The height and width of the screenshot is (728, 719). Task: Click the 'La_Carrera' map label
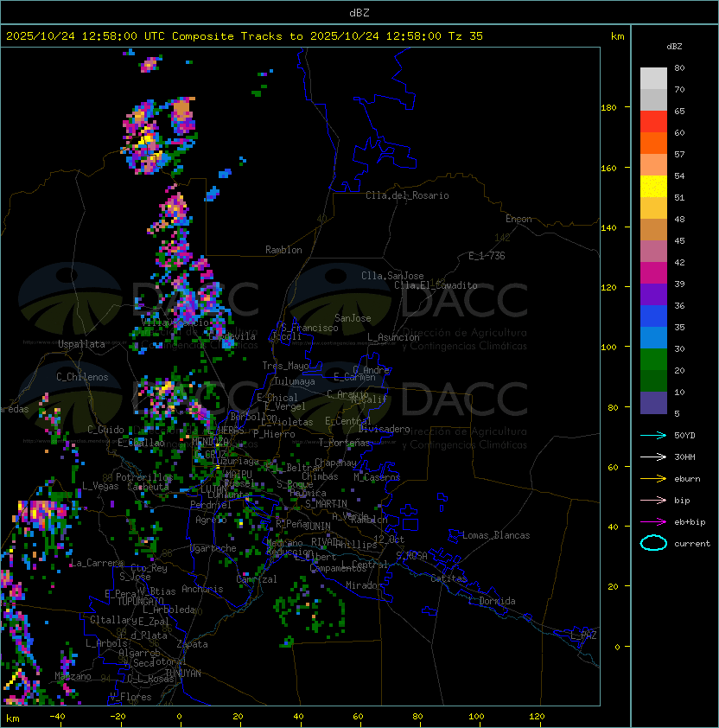[97, 563]
